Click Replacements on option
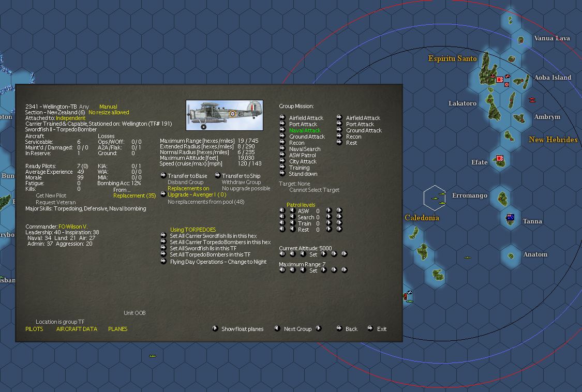 (x=188, y=189)
